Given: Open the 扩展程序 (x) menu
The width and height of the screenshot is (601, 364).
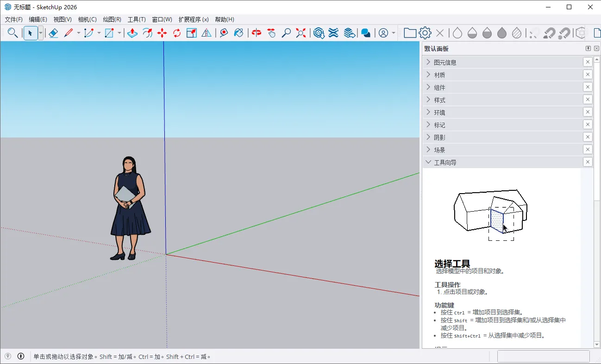Looking at the screenshot, I should coord(193,19).
